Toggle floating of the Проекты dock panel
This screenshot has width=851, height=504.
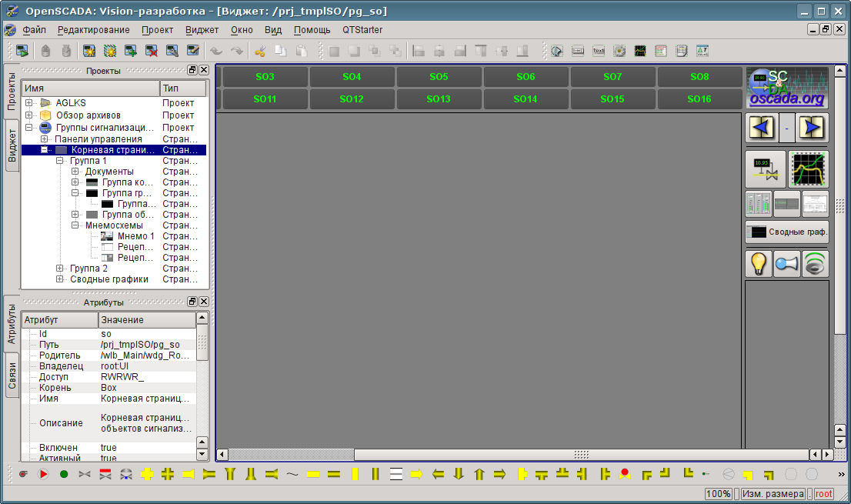click(192, 70)
